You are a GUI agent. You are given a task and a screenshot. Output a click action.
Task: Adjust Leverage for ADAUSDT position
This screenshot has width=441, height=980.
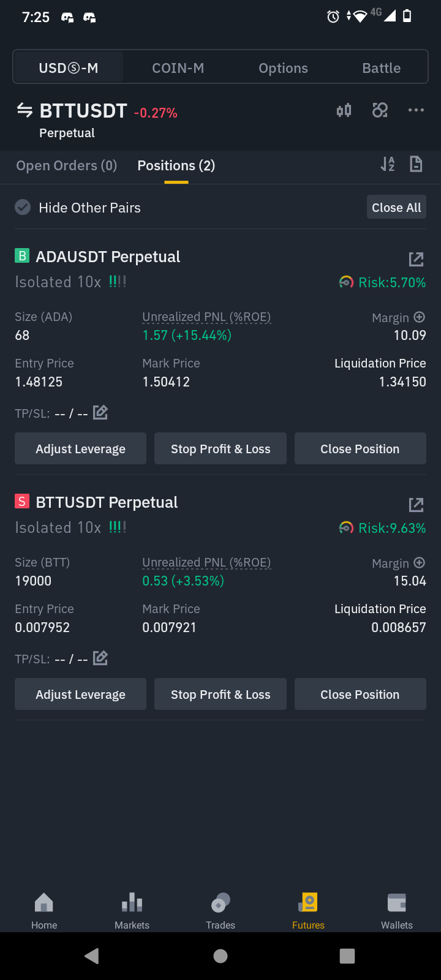point(80,449)
